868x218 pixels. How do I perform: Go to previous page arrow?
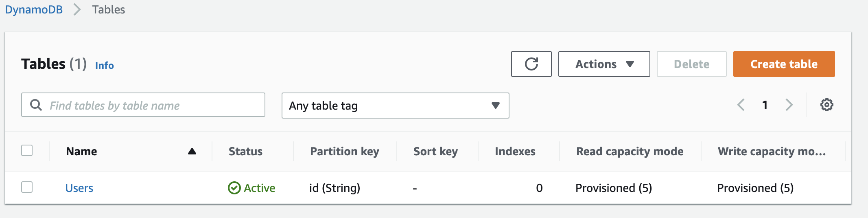[741, 105]
